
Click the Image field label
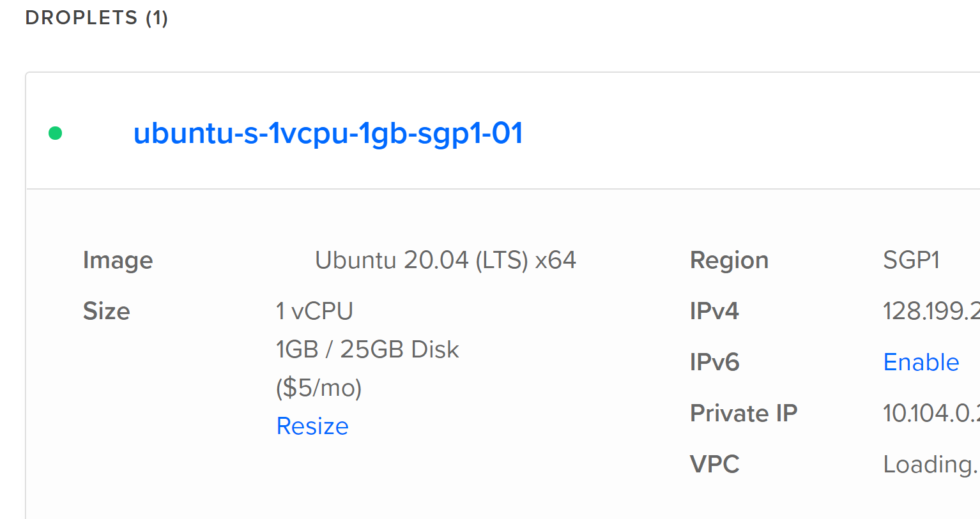click(118, 260)
